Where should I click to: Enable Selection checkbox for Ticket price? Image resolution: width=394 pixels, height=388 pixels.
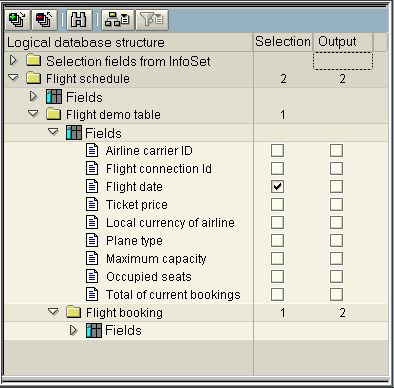pos(277,204)
